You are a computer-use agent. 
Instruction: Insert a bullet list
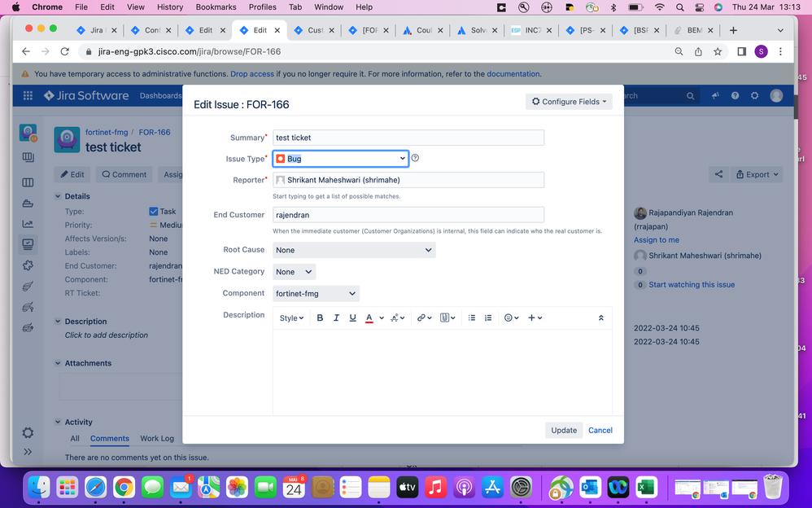(472, 317)
